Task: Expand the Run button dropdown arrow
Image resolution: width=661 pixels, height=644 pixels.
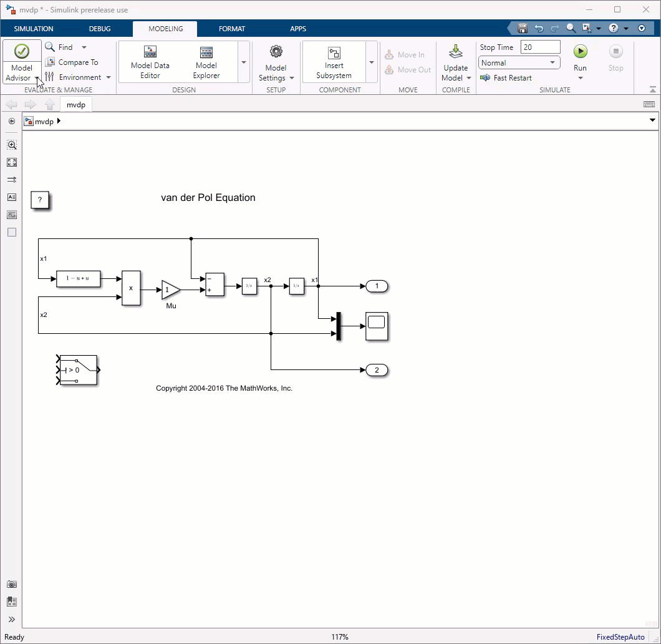Action: [580, 78]
